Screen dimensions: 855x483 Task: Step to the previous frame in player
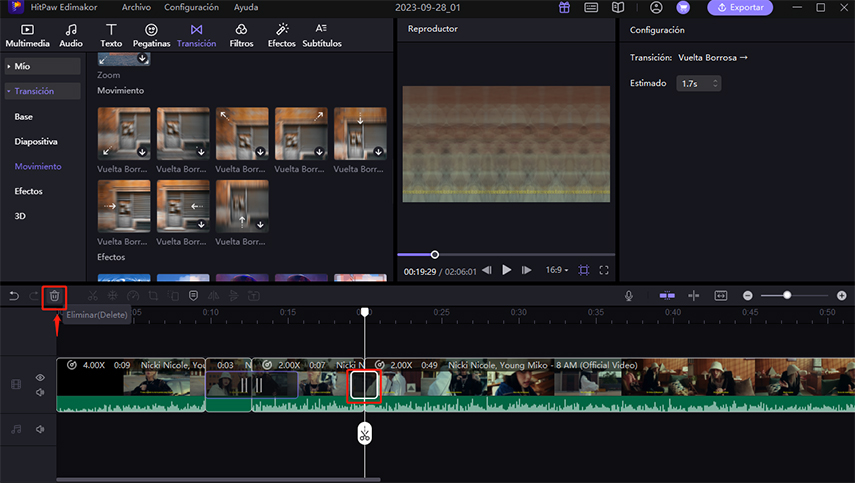tap(487, 270)
